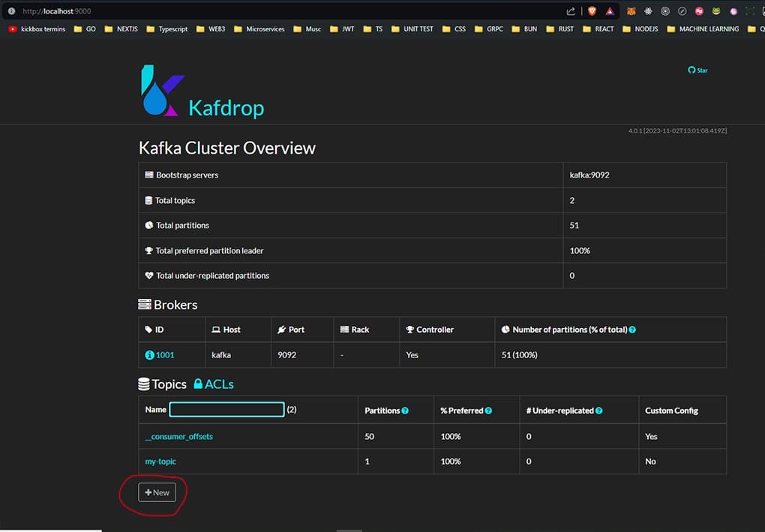Click the topic Name filter field
This screenshot has width=765, height=532.
coord(226,409)
